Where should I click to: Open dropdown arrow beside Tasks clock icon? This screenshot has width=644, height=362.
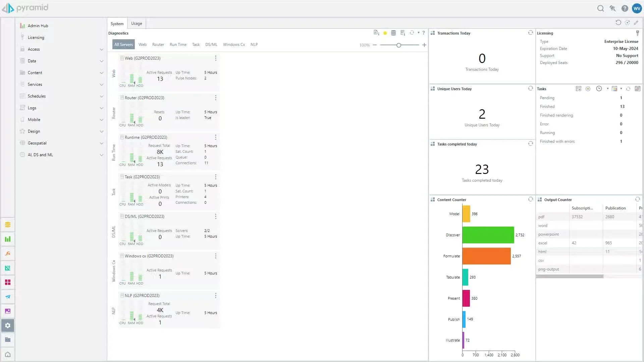(x=607, y=89)
